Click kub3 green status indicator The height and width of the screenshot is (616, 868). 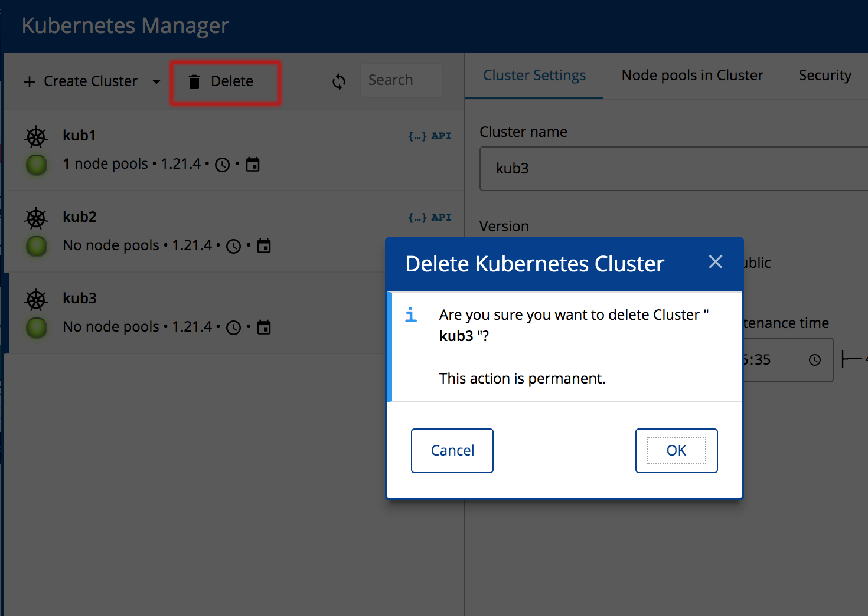(x=37, y=327)
